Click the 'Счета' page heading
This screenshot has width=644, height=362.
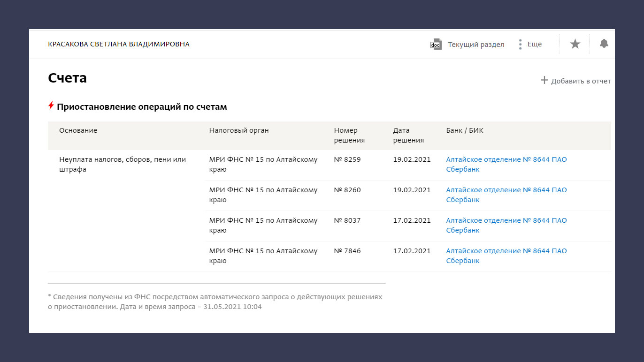(x=67, y=78)
